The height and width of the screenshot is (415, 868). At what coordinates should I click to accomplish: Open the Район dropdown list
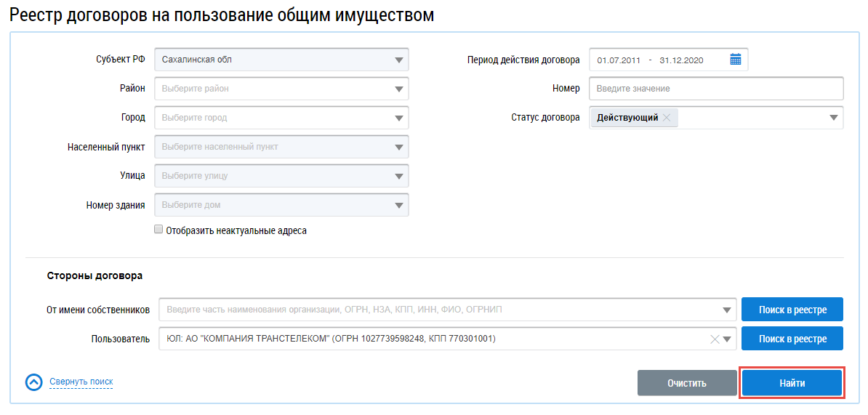[398, 89]
